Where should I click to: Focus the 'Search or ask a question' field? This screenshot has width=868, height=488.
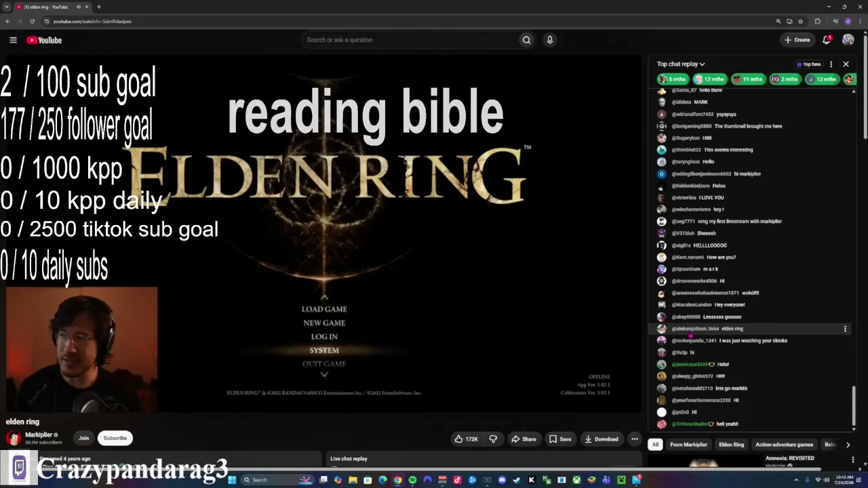410,40
